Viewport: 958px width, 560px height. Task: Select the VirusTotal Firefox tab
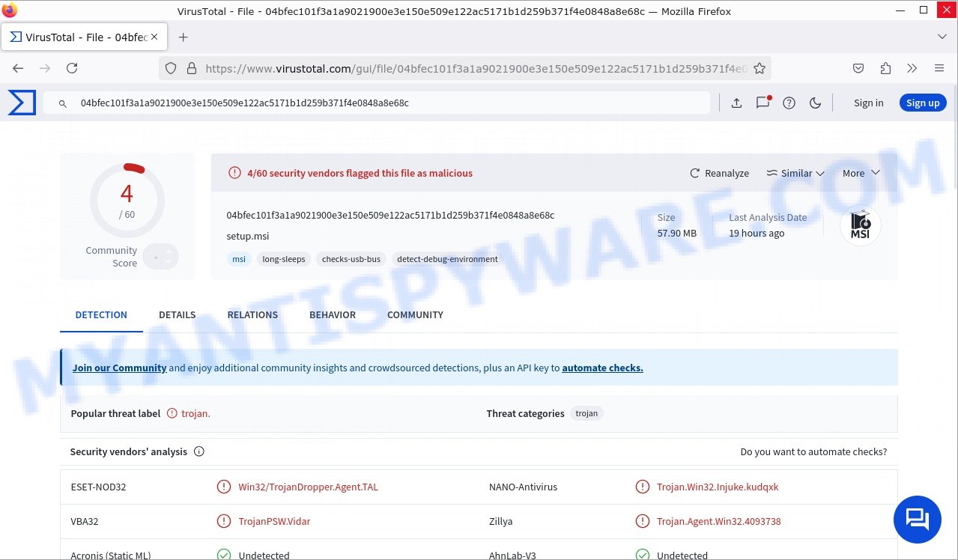tap(85, 37)
